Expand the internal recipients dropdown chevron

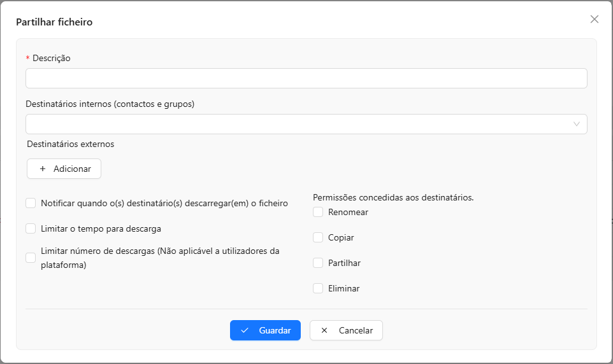pyautogui.click(x=577, y=125)
